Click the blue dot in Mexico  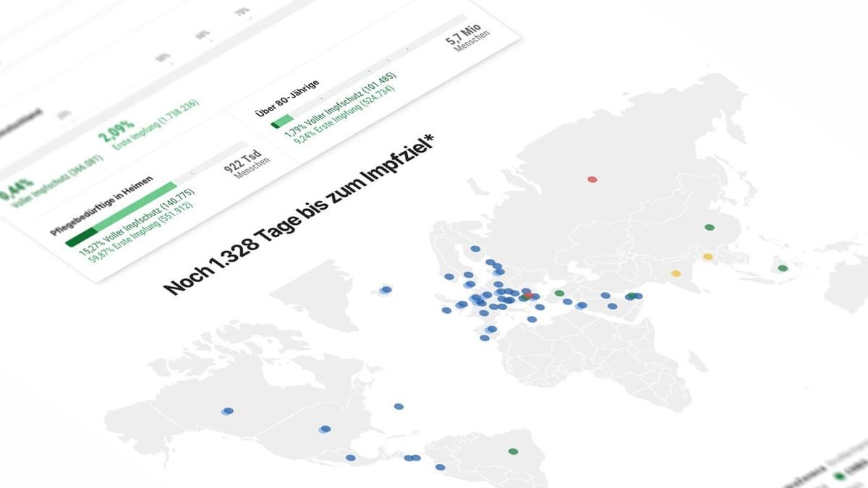(351, 457)
